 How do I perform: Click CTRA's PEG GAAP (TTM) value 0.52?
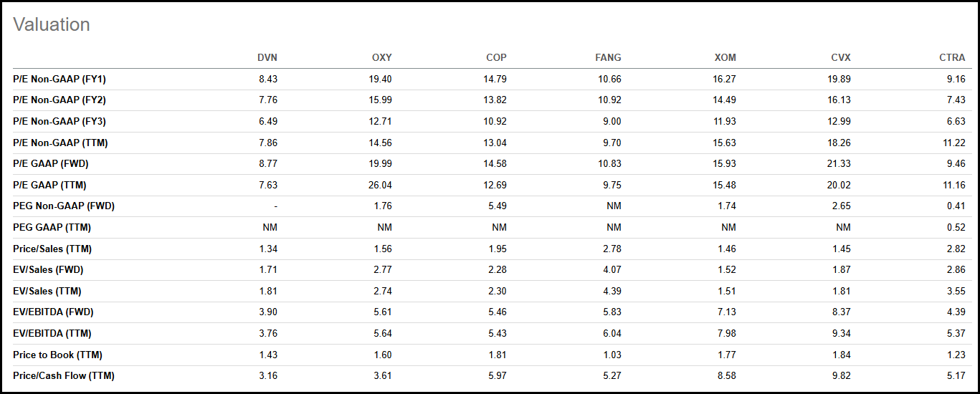click(x=956, y=227)
